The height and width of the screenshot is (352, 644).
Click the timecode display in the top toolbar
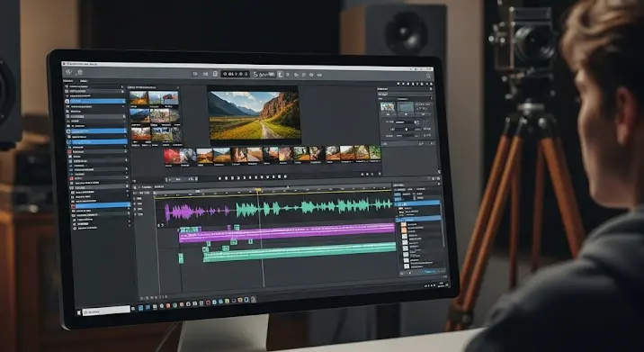tap(235, 74)
